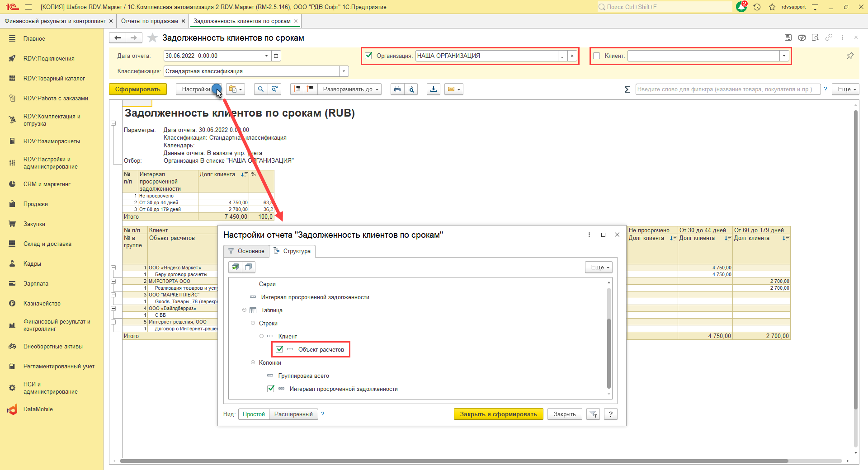
Task: Open print preview from the toolbar
Action: click(410, 89)
